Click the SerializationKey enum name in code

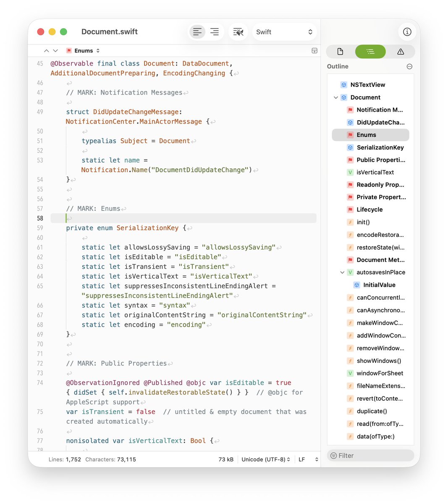coord(147,228)
